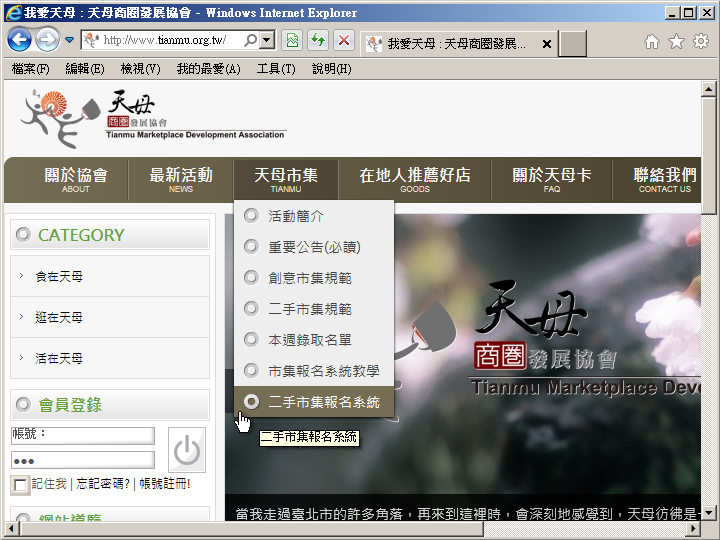The height and width of the screenshot is (540, 720).
Task: Toggle the 記住我 remember-me checkbox
Action: [20, 485]
